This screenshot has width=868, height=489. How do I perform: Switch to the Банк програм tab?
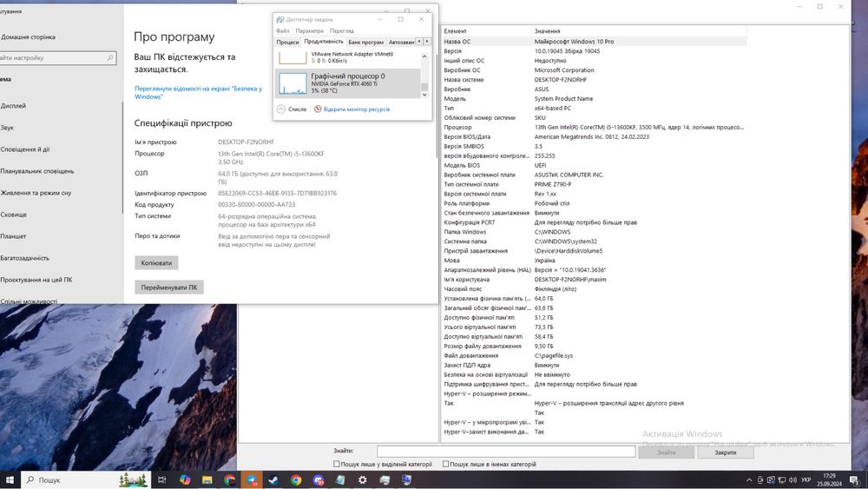(365, 42)
